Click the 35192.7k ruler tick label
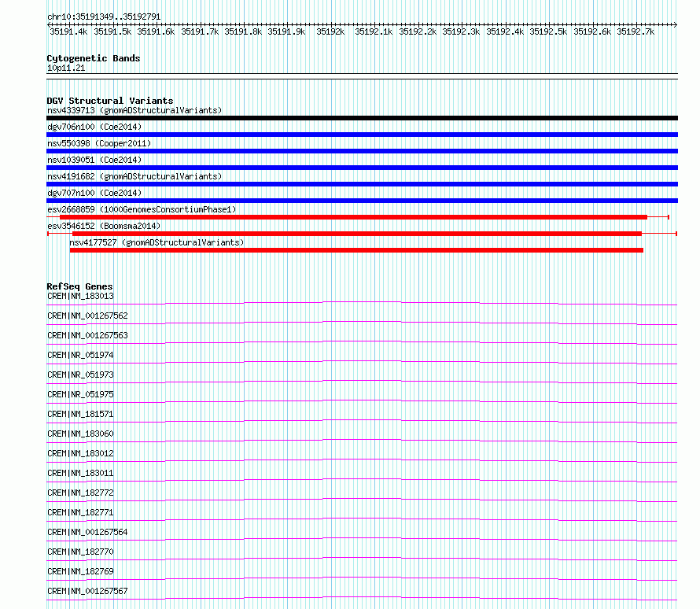Image resolution: width=700 pixels, height=609 pixels. tap(636, 31)
